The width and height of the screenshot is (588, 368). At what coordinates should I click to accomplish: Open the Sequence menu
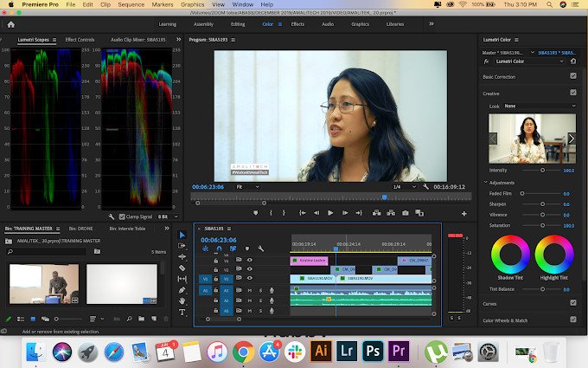[131, 4]
